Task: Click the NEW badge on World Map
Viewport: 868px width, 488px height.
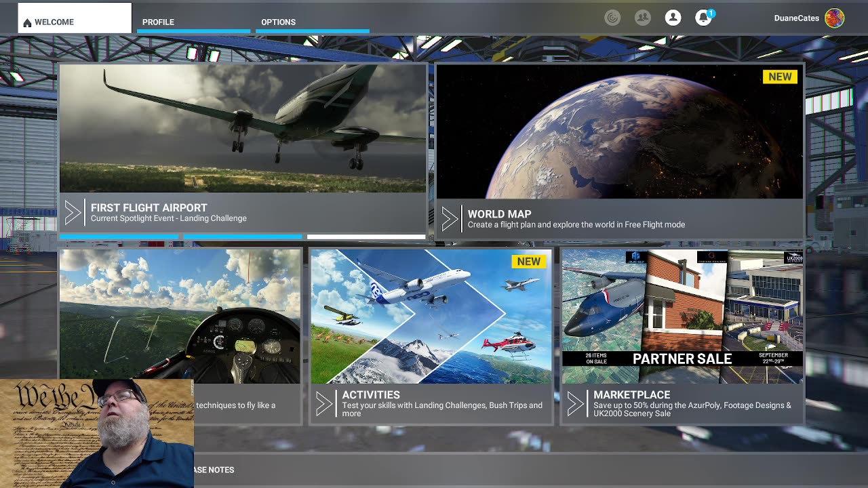Action: coord(780,77)
